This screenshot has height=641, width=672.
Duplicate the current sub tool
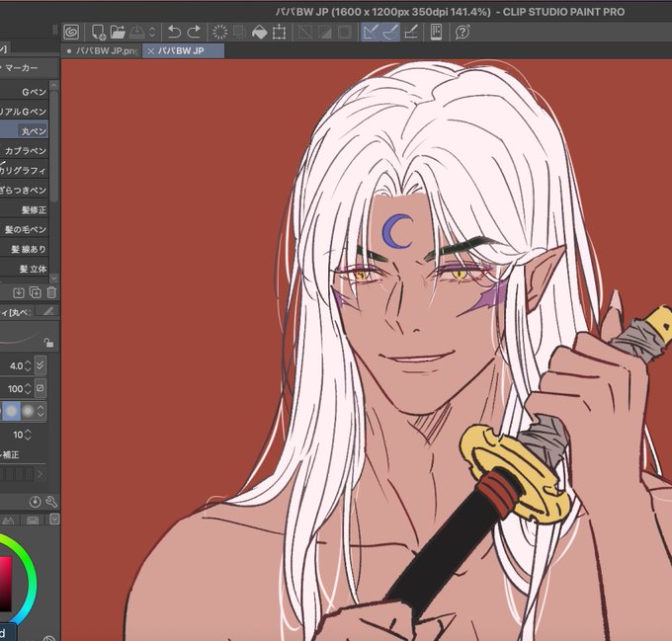point(36,293)
